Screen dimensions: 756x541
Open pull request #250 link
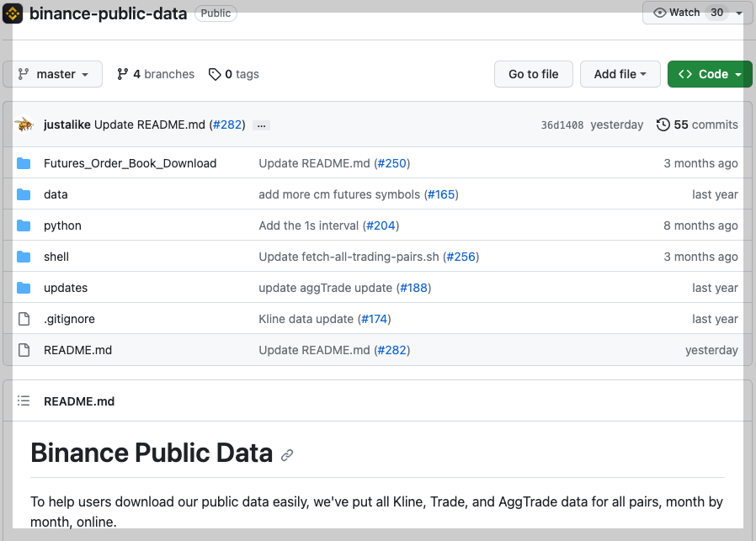(392, 163)
